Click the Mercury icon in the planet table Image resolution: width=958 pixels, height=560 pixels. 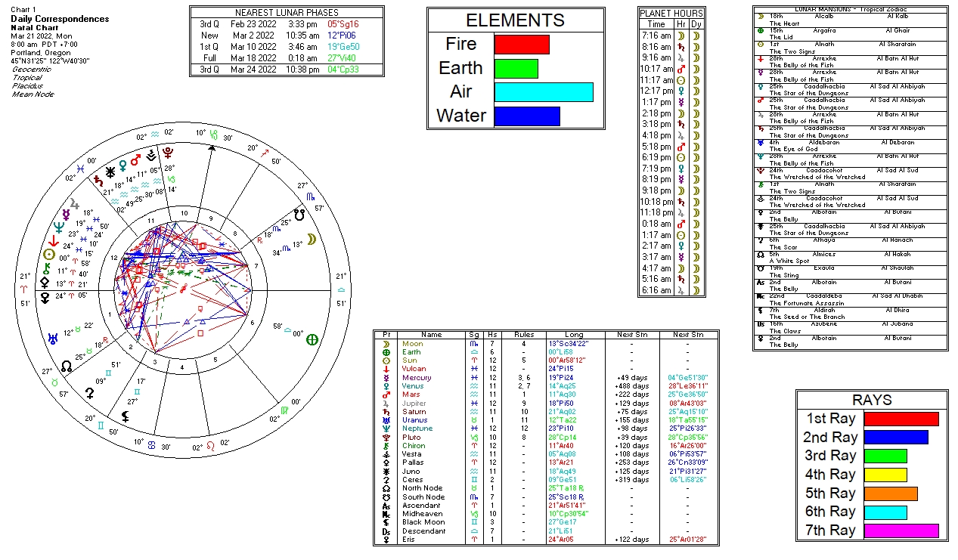[386, 377]
